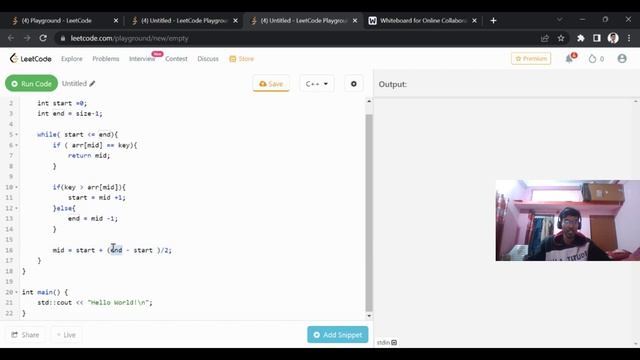Collapse the if block fold at line 6
Image resolution: width=640 pixels, height=360 pixels.
[16, 145]
